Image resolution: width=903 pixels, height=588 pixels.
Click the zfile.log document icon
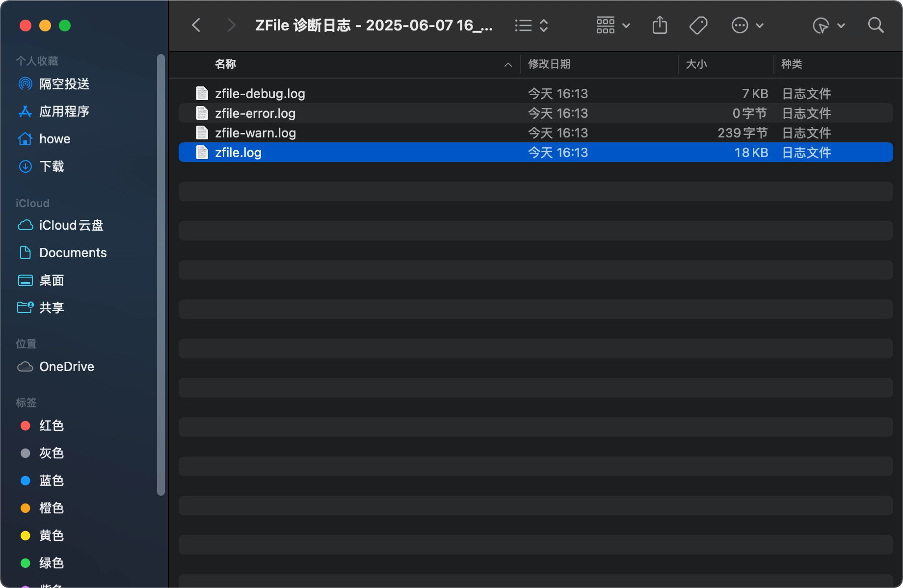point(202,152)
